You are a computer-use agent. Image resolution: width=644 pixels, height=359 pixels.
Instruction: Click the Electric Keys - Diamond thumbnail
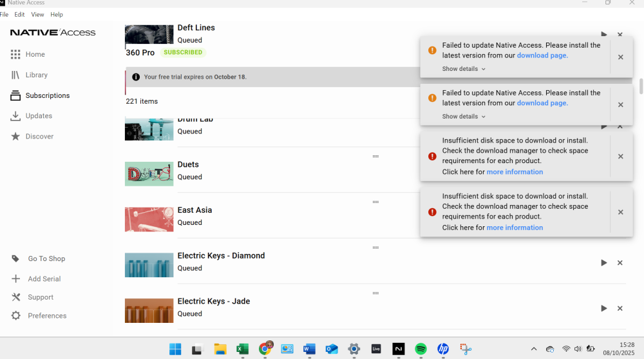[149, 266]
